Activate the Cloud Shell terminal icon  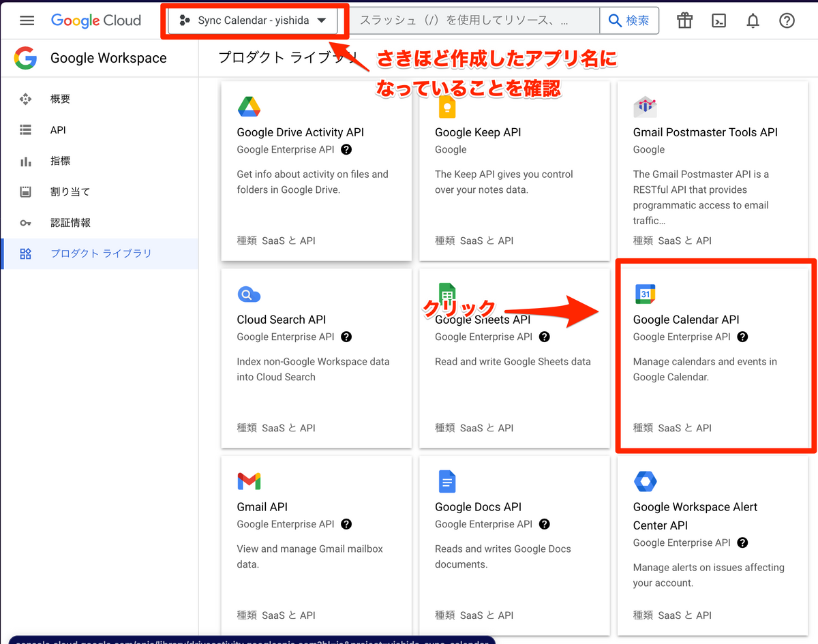(x=718, y=20)
